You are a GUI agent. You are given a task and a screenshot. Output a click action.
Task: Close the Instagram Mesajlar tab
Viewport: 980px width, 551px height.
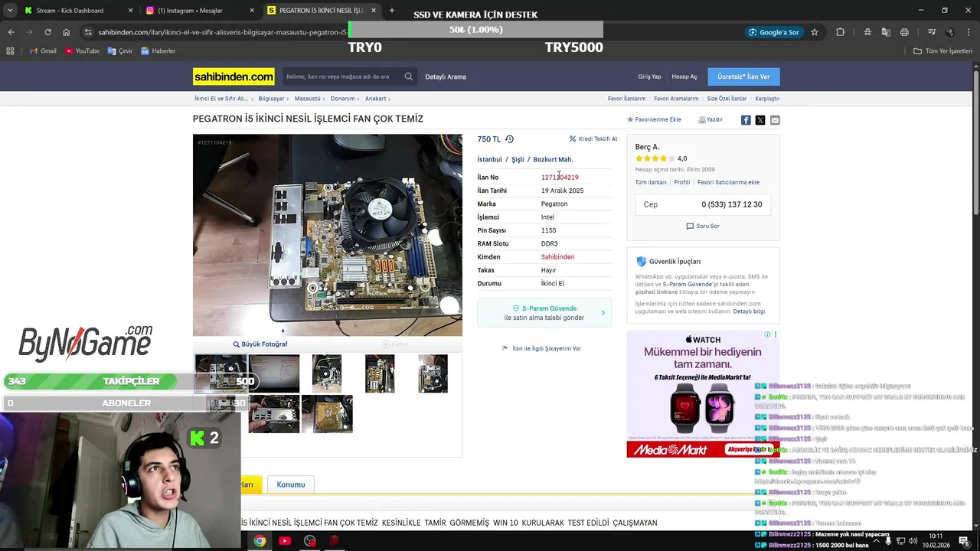coord(253,10)
